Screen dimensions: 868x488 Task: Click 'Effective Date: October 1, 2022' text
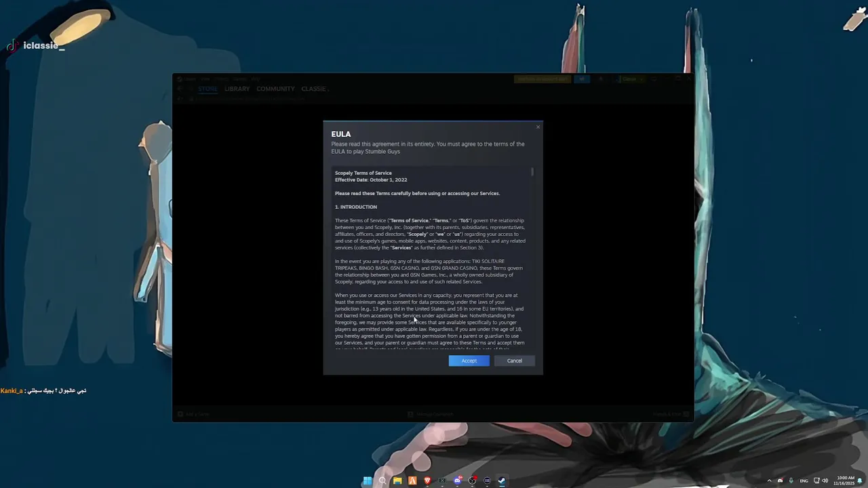(371, 180)
